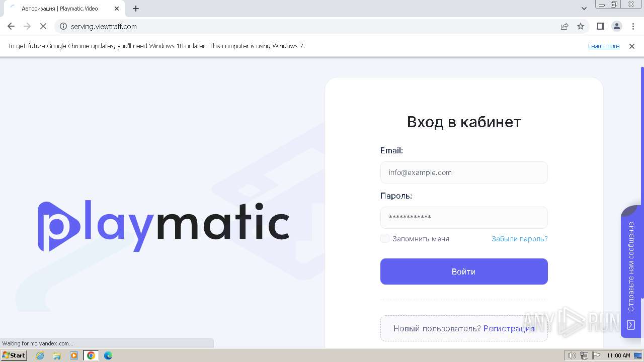Toggle the Chrome side panel
644x362 pixels.
coord(600,27)
